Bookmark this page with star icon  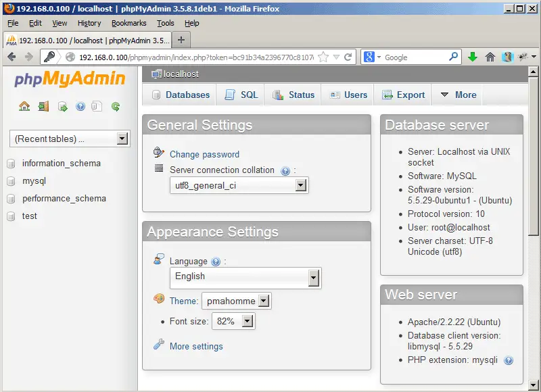[323, 57]
